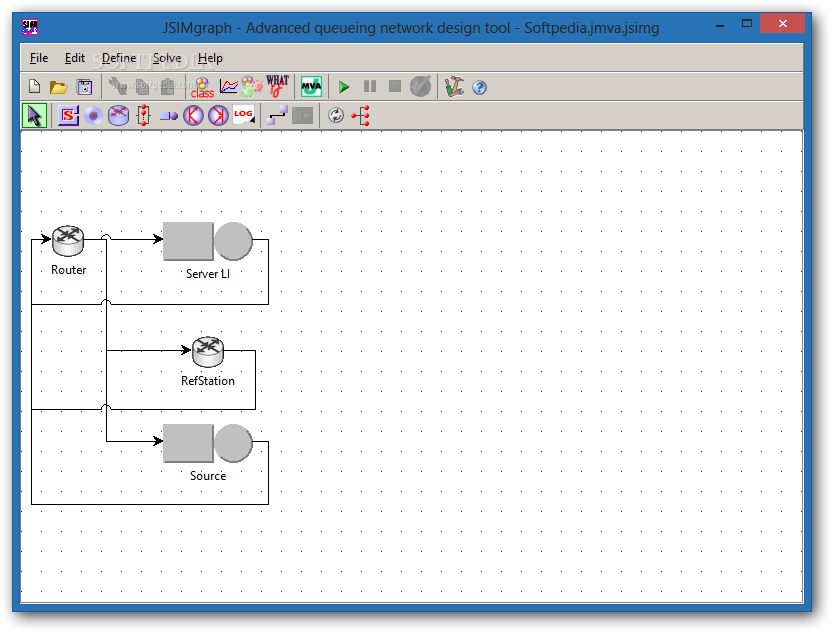Open the performance indices chart icon
Viewport: 832px width, 632px height.
(229, 86)
